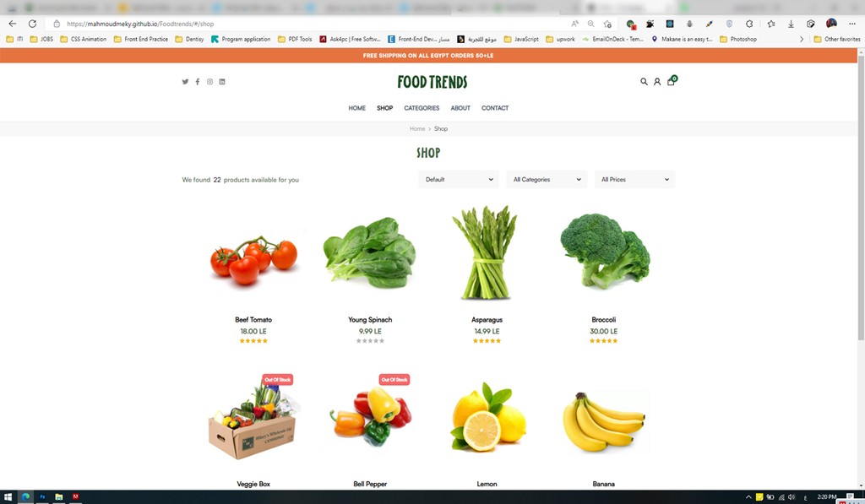Refresh the page with the reload icon
865x504 pixels.
(x=33, y=24)
